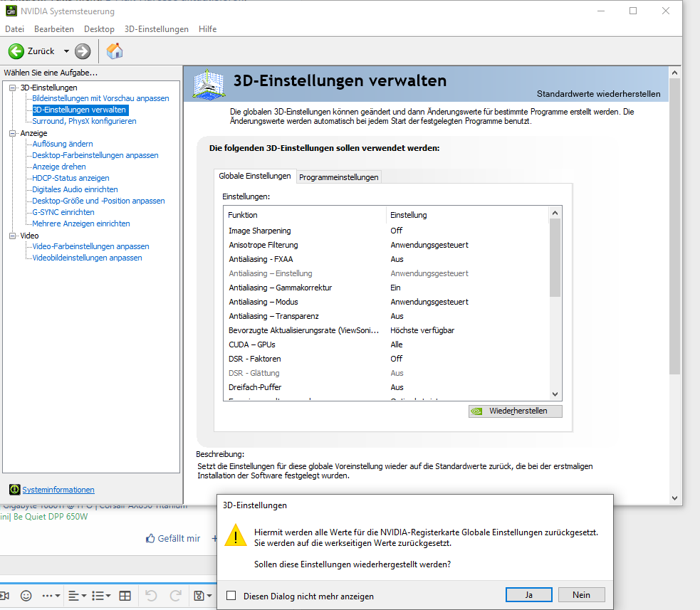Click the NVIDIA logo in title bar
The width and height of the screenshot is (700, 610).
11,11
